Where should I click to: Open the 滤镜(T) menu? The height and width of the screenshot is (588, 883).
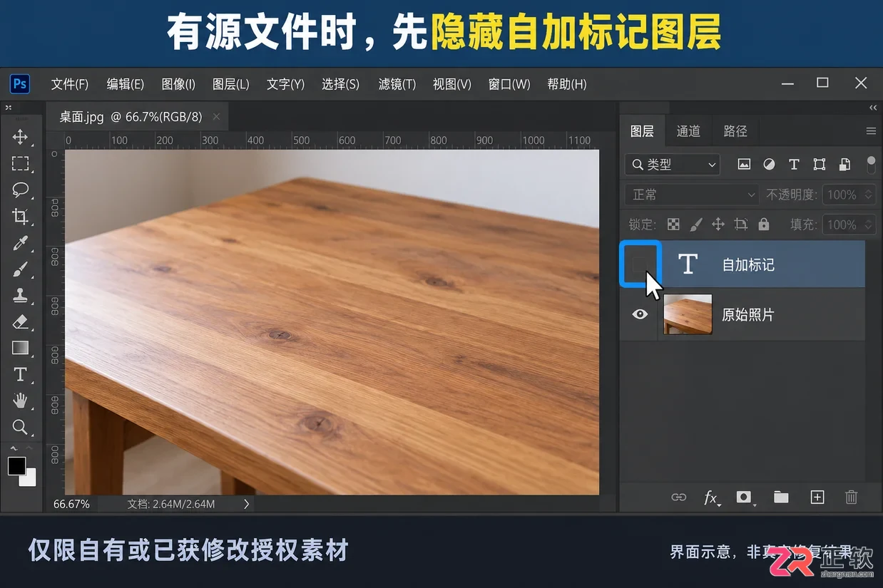coord(397,84)
